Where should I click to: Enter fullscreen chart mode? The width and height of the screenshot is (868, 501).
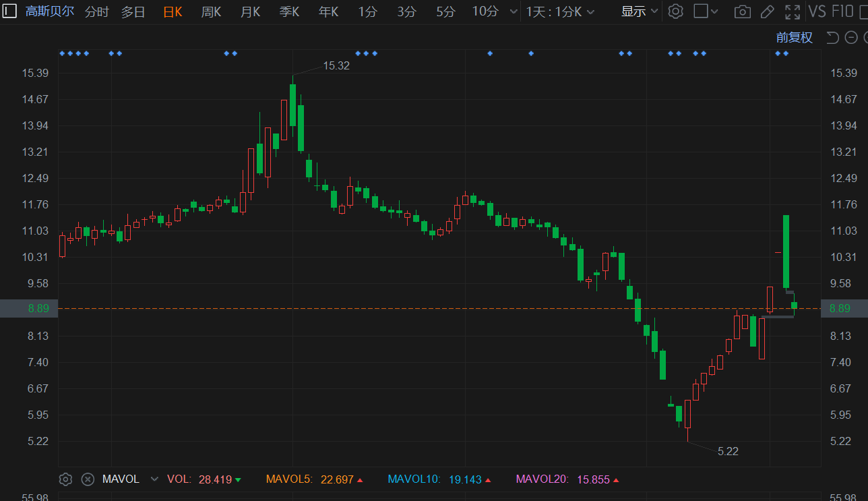point(793,11)
